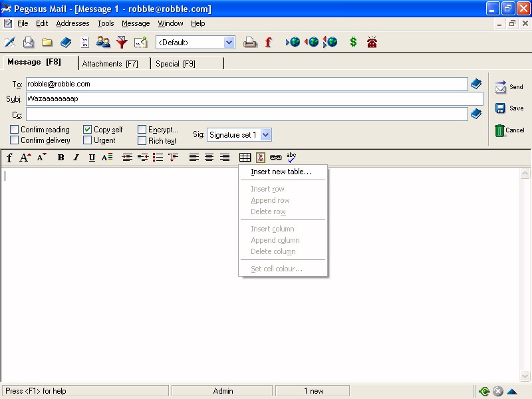Image resolution: width=532 pixels, height=399 pixels.
Task: Center-align the text
Action: [209, 158]
